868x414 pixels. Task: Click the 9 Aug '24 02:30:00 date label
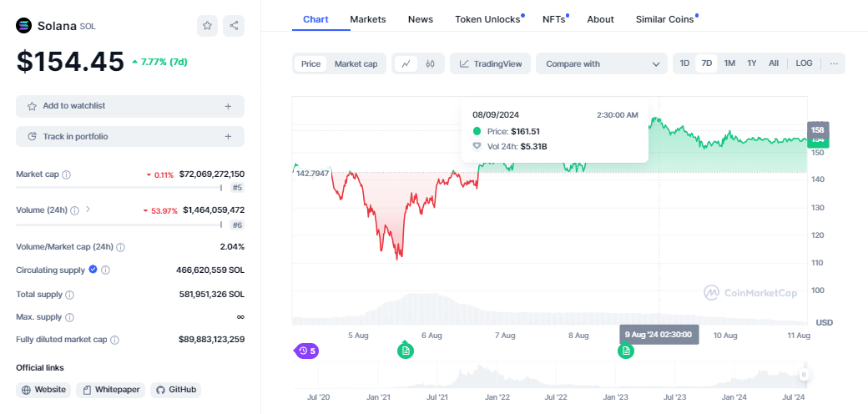659,335
